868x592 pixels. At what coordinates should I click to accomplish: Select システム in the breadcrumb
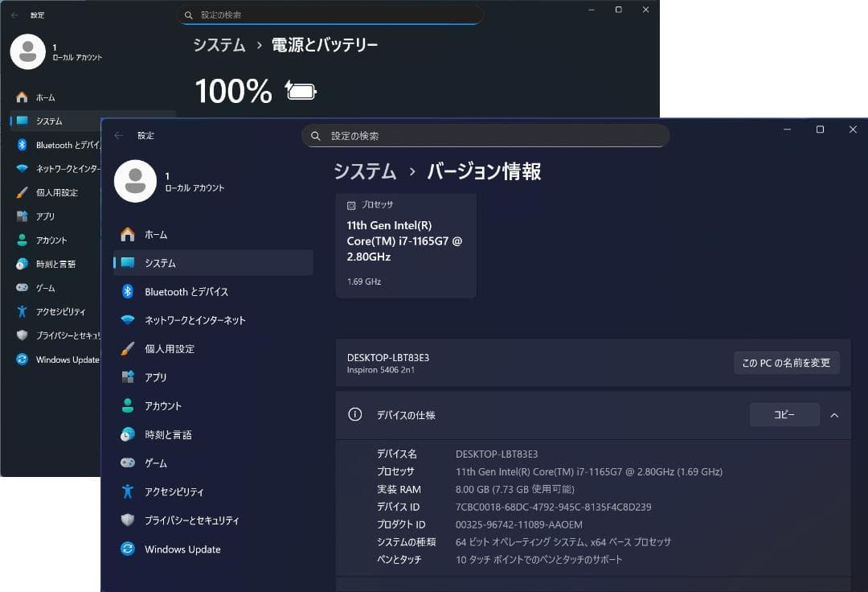pyautogui.click(x=365, y=171)
